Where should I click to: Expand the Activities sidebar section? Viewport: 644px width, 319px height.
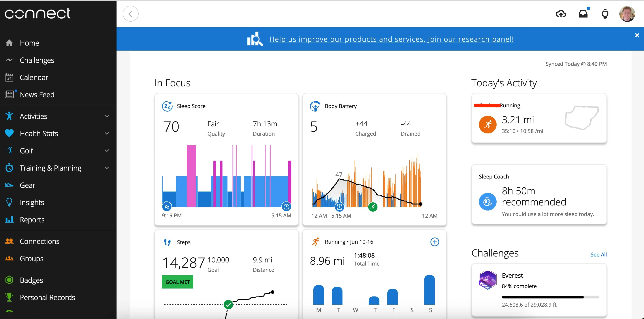click(x=107, y=116)
